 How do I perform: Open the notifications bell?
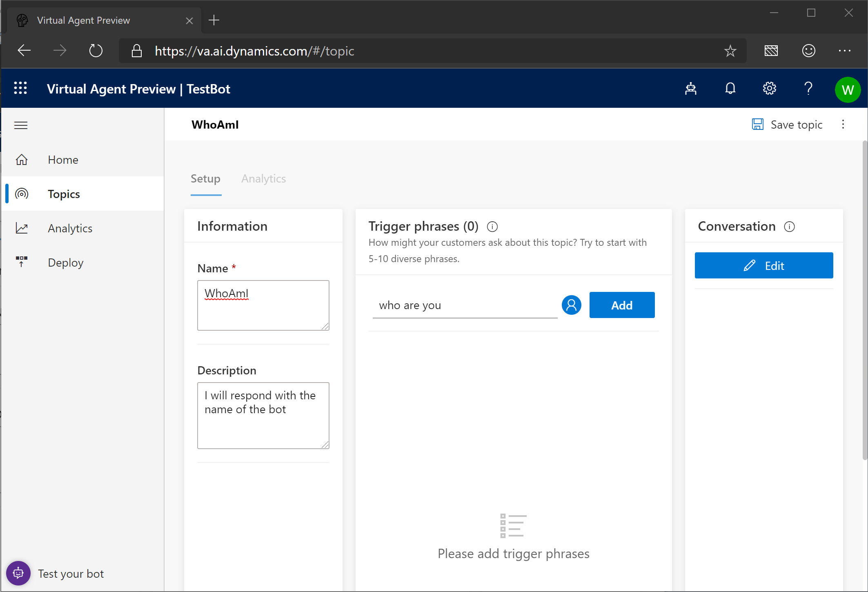pos(730,89)
